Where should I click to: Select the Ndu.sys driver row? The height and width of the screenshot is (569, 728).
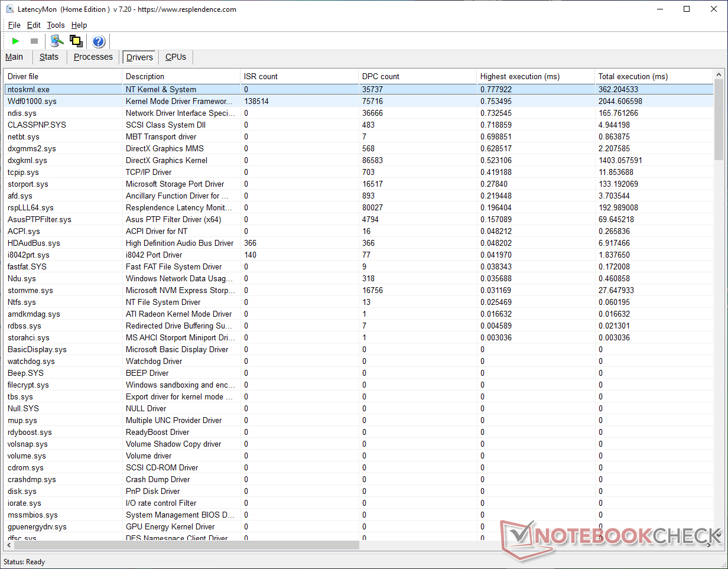[x=359, y=278]
